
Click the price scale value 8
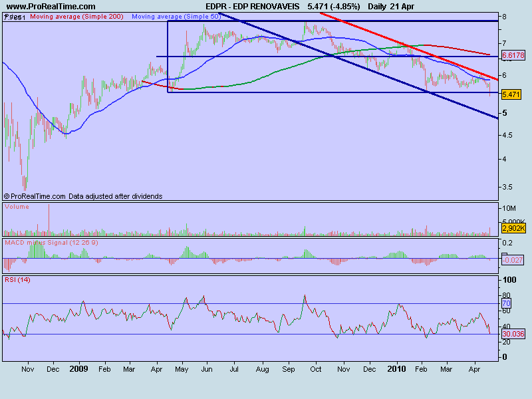[x=505, y=17]
